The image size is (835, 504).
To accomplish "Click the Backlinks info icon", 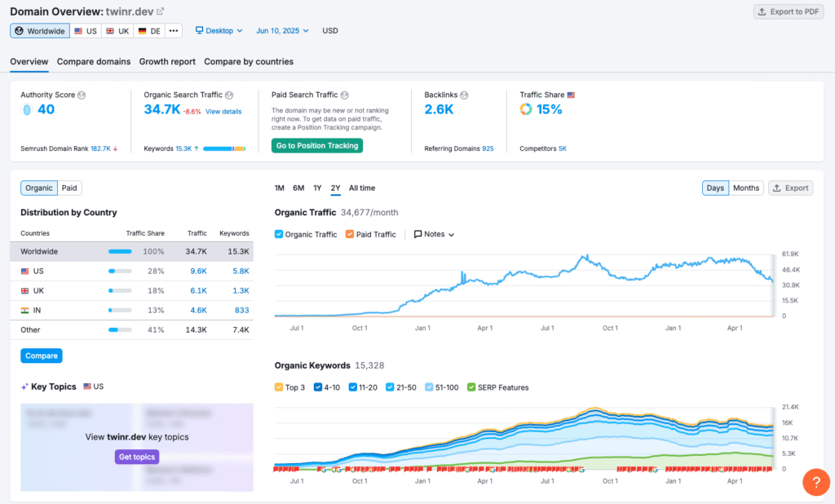I will coord(464,95).
